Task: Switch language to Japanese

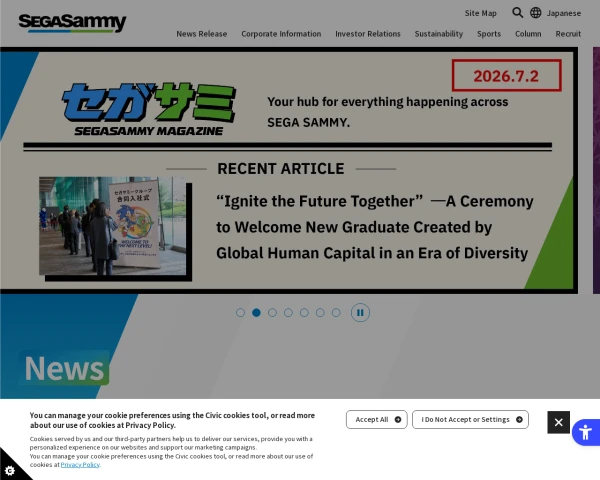Action: (x=564, y=13)
